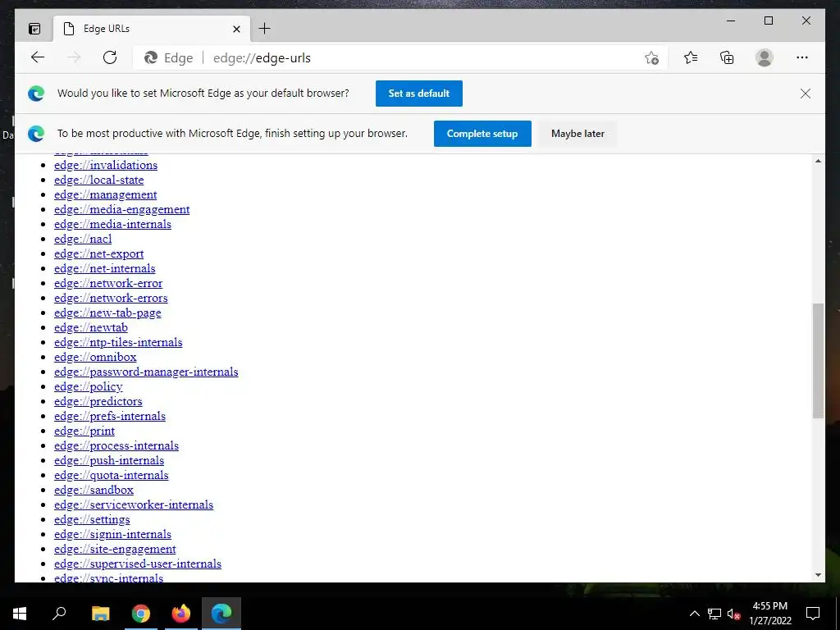Image resolution: width=840 pixels, height=630 pixels.
Task: Open the edge://settings link
Action: (x=92, y=519)
